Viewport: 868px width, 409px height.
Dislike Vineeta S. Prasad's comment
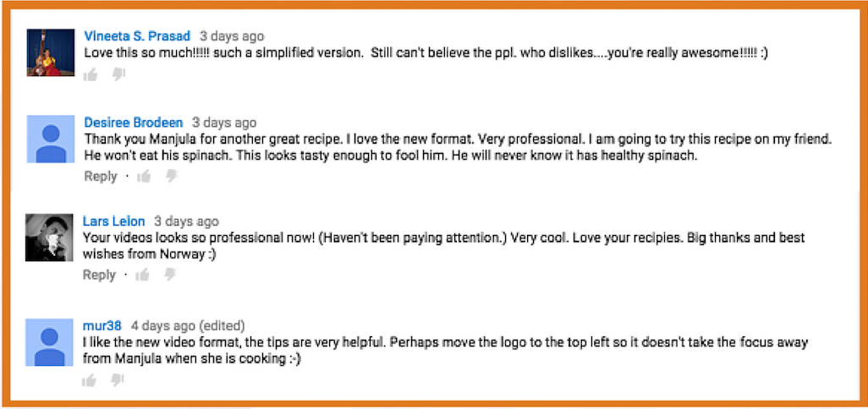(x=118, y=74)
